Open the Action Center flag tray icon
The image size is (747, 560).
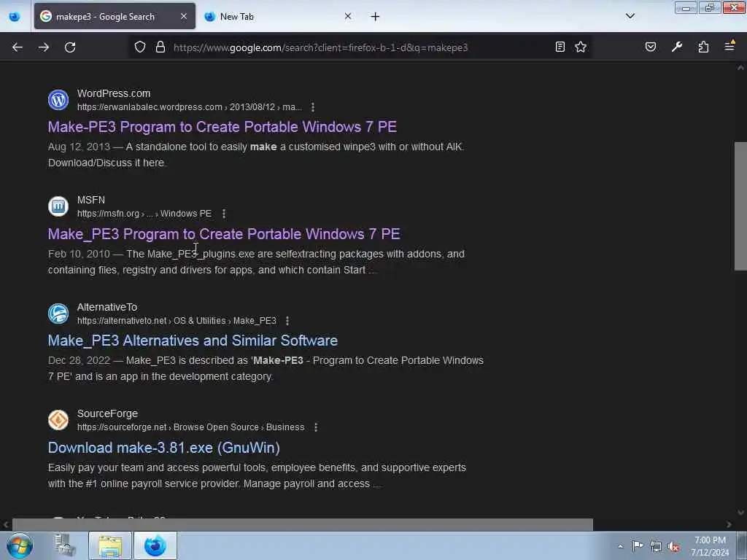point(638,546)
